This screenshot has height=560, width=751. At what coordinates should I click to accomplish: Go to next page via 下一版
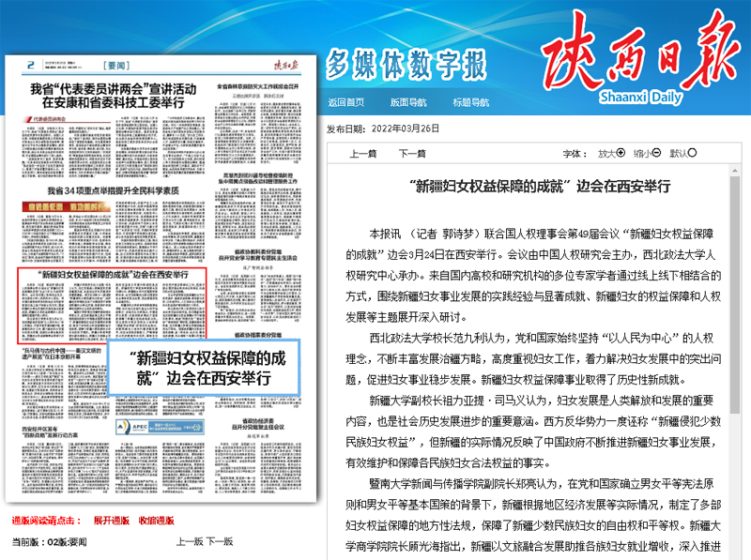(x=220, y=542)
